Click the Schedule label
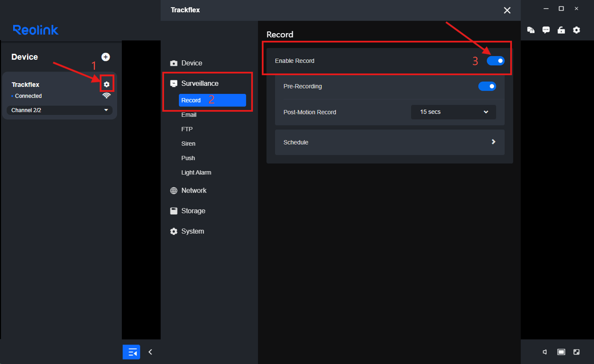This screenshot has height=364, width=594. click(296, 142)
